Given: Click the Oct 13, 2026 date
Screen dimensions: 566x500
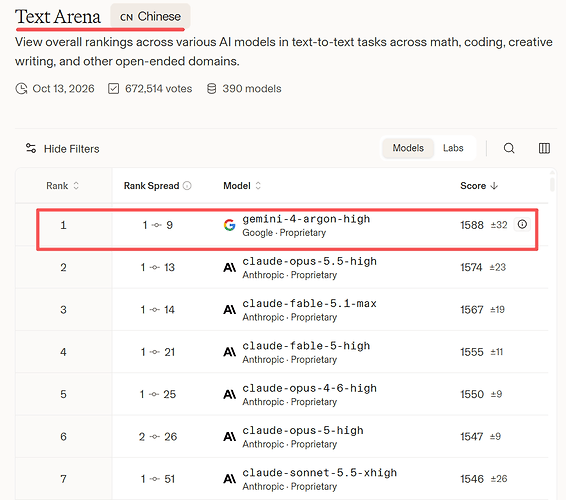Looking at the screenshot, I should tap(63, 88).
